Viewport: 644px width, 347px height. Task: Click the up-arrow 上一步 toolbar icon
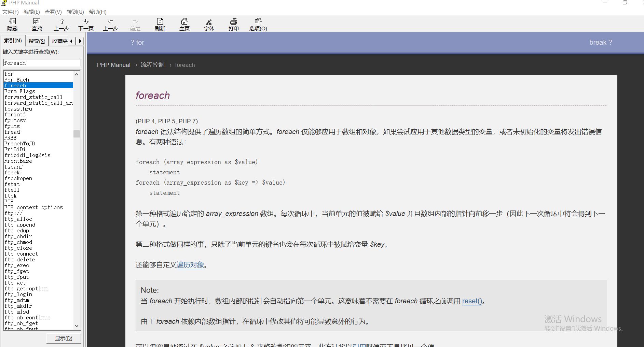click(61, 25)
